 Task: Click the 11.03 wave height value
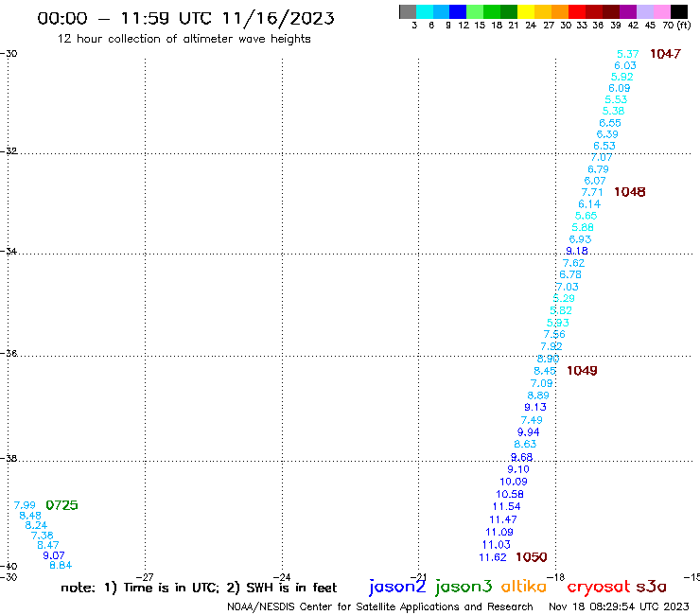[x=496, y=545]
